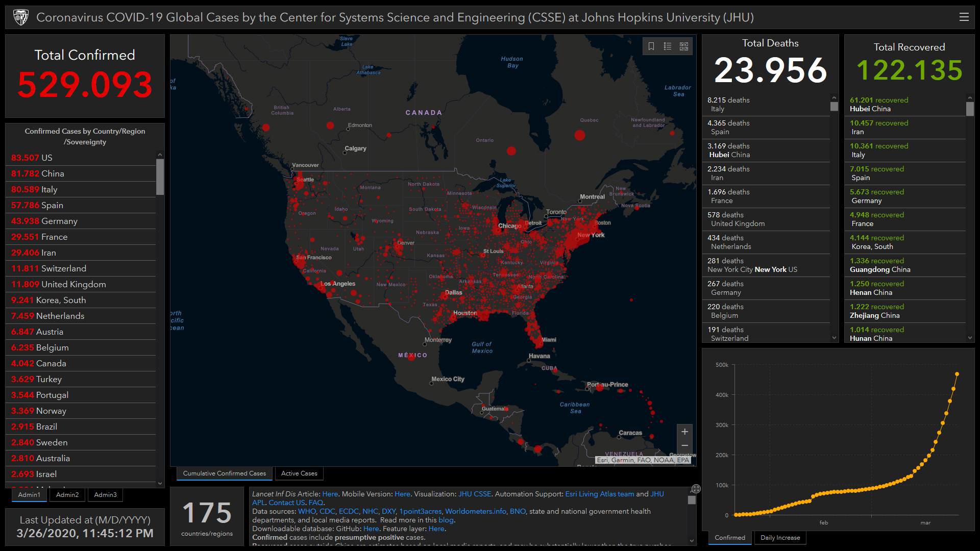Click country list scrollbar thumb
Viewport: 980px width, 551px height.
coord(160,177)
